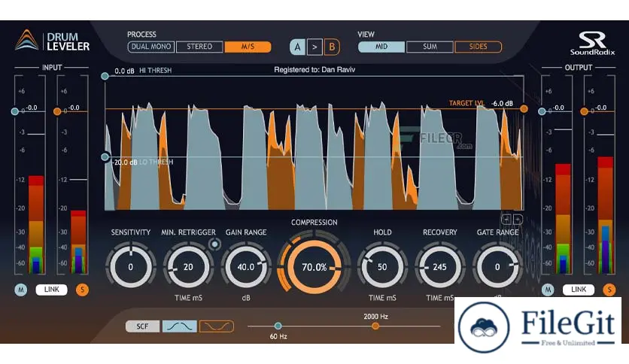629x364 pixels.
Task: Switch view to MID
Action: pyautogui.click(x=381, y=47)
